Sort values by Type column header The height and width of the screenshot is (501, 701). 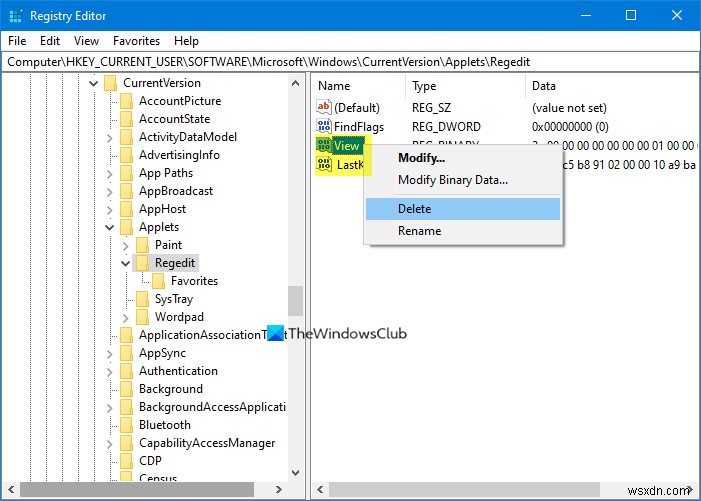tap(465, 86)
